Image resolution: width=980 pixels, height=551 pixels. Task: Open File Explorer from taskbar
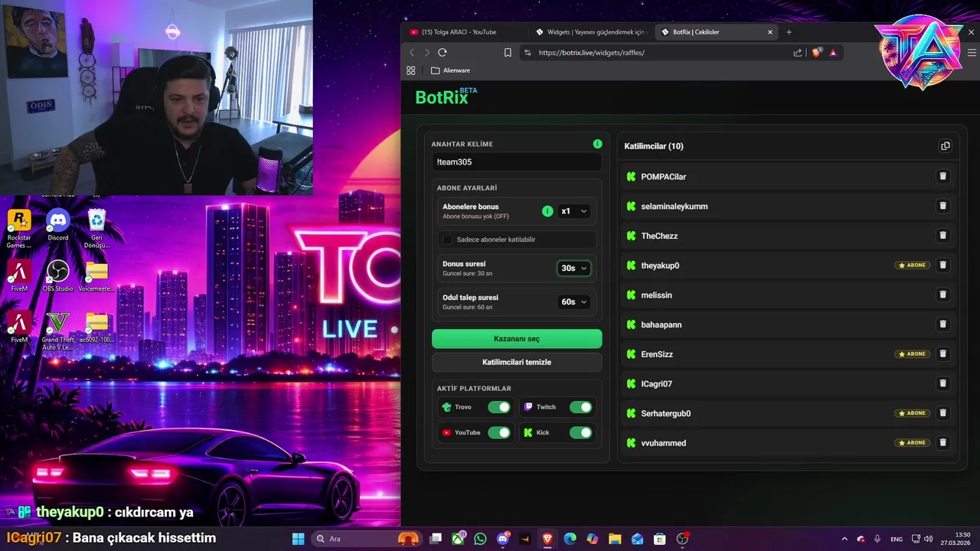tap(615, 539)
